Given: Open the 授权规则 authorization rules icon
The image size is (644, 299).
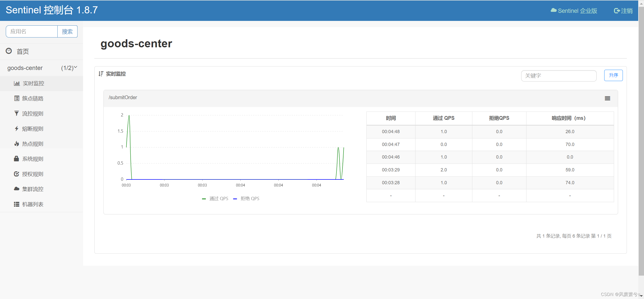Looking at the screenshot, I should 17,174.
